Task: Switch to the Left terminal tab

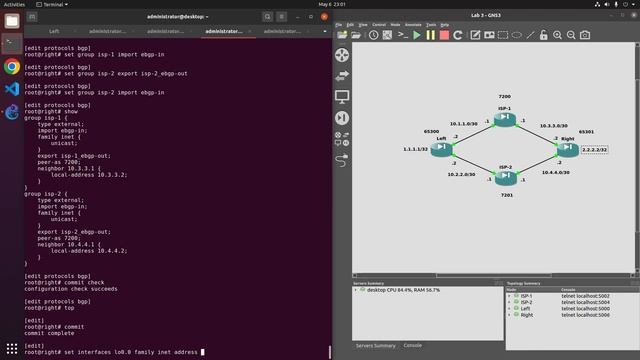Action: [54, 31]
